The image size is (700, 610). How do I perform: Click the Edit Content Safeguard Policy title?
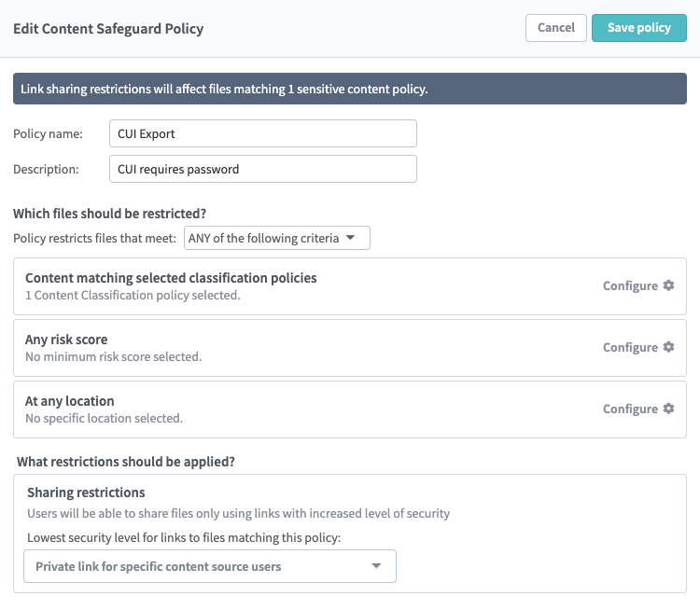pyautogui.click(x=108, y=28)
